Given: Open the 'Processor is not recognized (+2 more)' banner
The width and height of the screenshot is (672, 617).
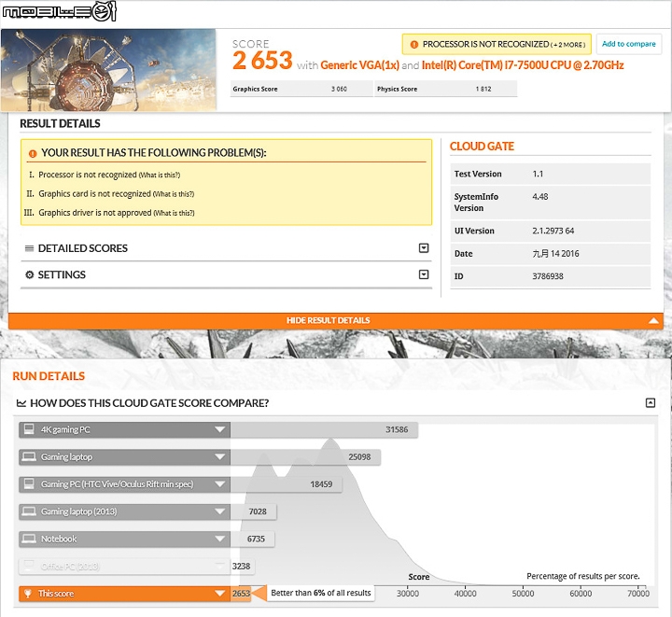Looking at the screenshot, I should (x=497, y=44).
